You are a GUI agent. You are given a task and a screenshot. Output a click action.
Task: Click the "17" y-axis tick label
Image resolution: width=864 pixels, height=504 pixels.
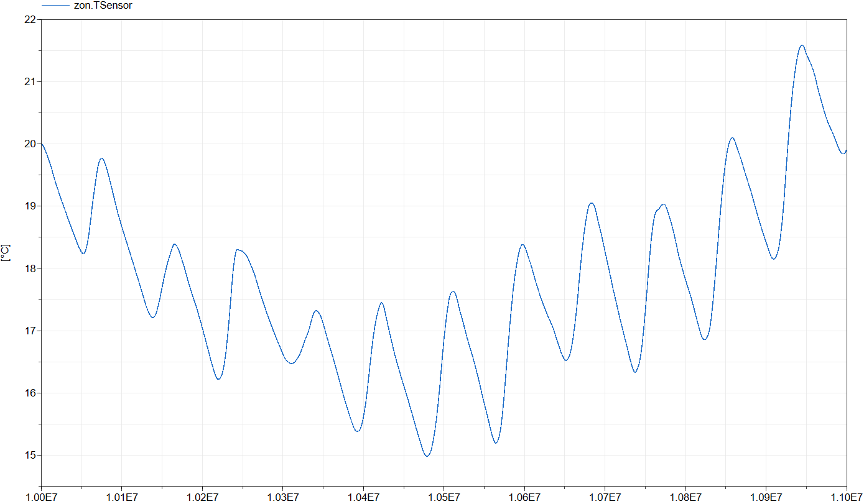30,330
